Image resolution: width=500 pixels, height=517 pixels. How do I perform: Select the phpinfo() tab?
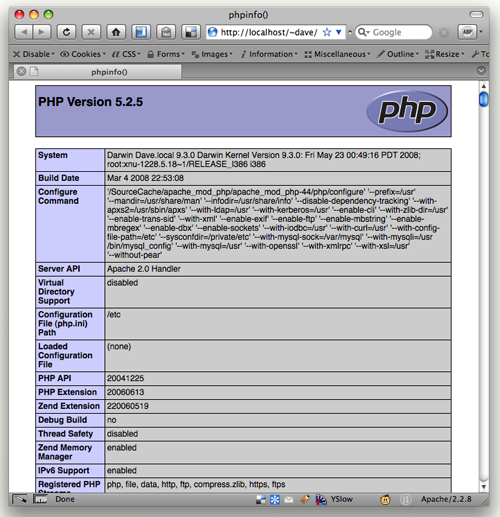(98, 72)
